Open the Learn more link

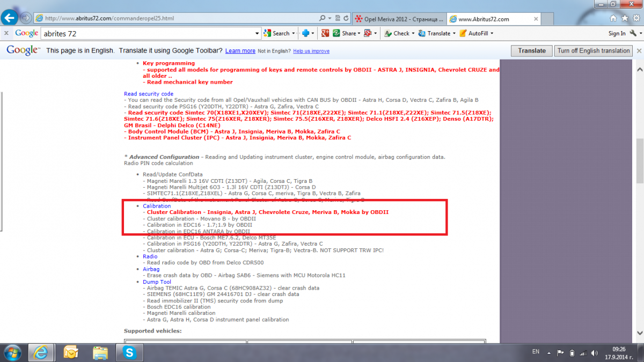240,51
